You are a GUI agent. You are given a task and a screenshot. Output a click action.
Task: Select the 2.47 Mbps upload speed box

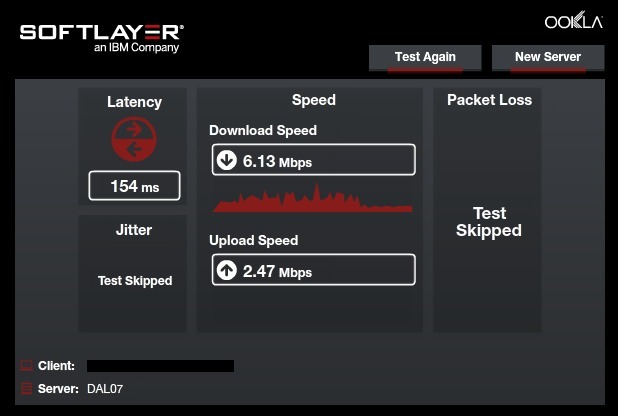coord(314,270)
